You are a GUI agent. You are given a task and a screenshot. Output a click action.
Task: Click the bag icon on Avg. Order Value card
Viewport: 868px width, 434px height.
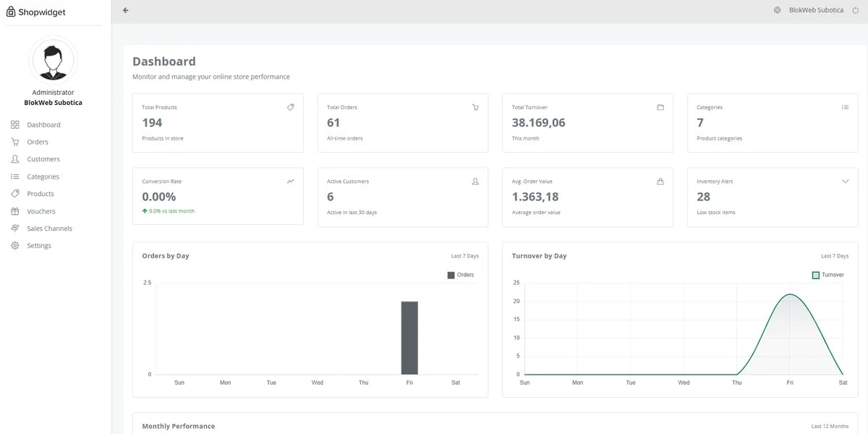(660, 182)
